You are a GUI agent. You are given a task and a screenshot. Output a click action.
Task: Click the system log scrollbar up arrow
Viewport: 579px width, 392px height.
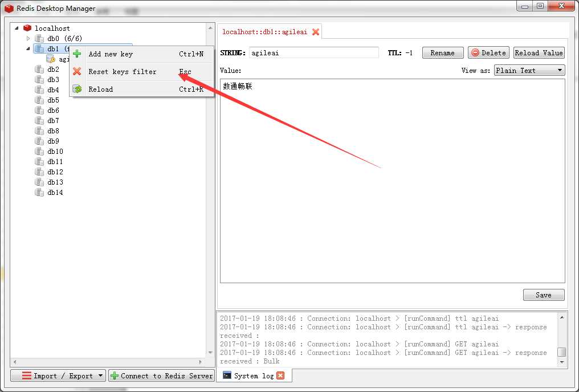click(x=562, y=317)
